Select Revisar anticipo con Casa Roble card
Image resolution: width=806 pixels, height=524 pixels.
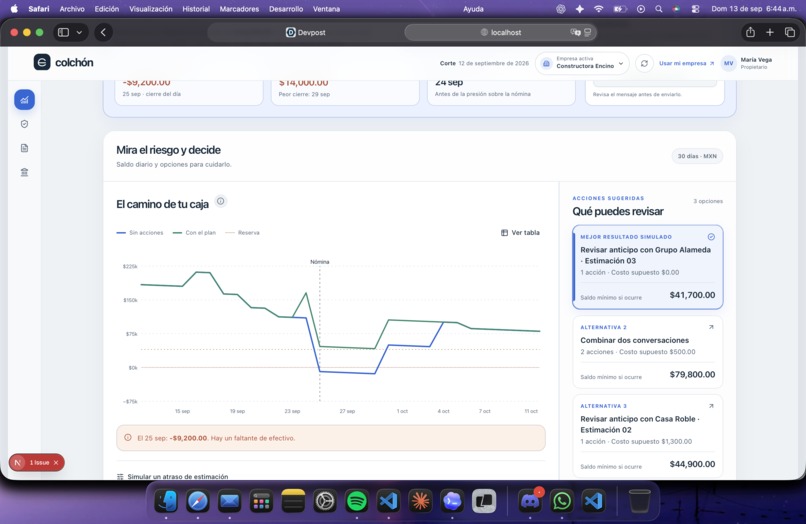pyautogui.click(x=648, y=436)
